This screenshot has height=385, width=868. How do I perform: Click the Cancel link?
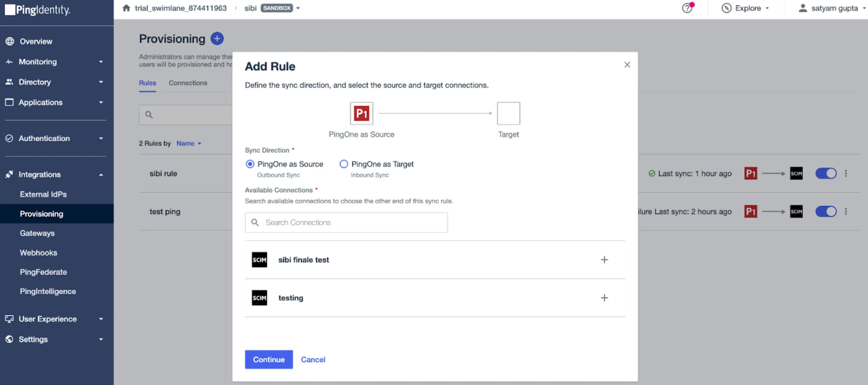pyautogui.click(x=313, y=359)
